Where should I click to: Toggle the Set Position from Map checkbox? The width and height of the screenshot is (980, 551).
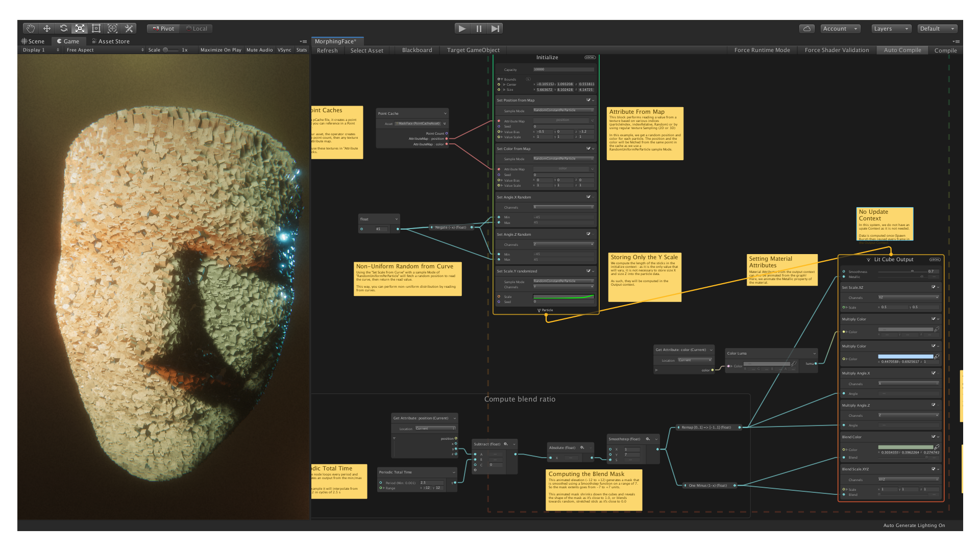point(589,100)
